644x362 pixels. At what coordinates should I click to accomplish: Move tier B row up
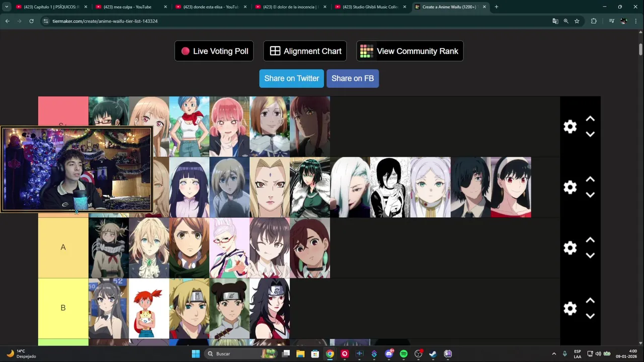click(x=590, y=301)
